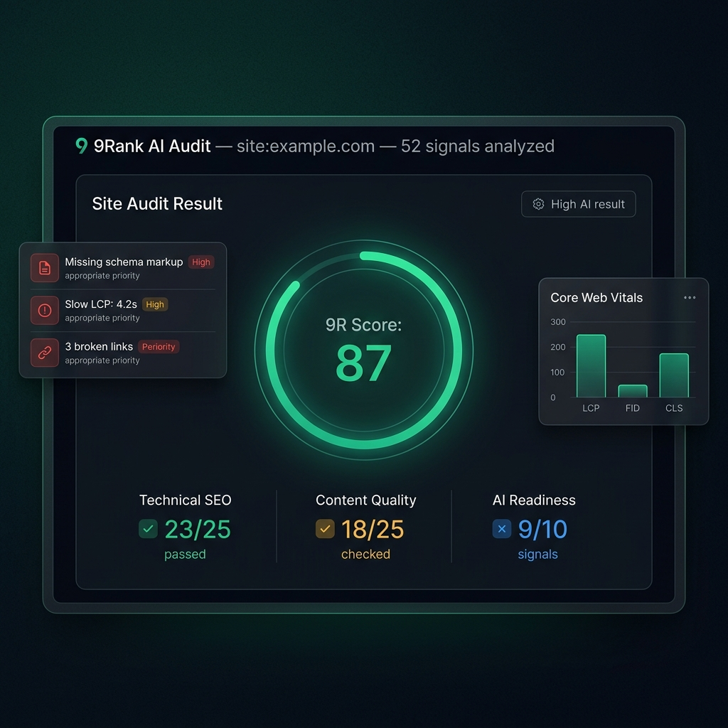Click the AI Readiness label

click(x=534, y=500)
